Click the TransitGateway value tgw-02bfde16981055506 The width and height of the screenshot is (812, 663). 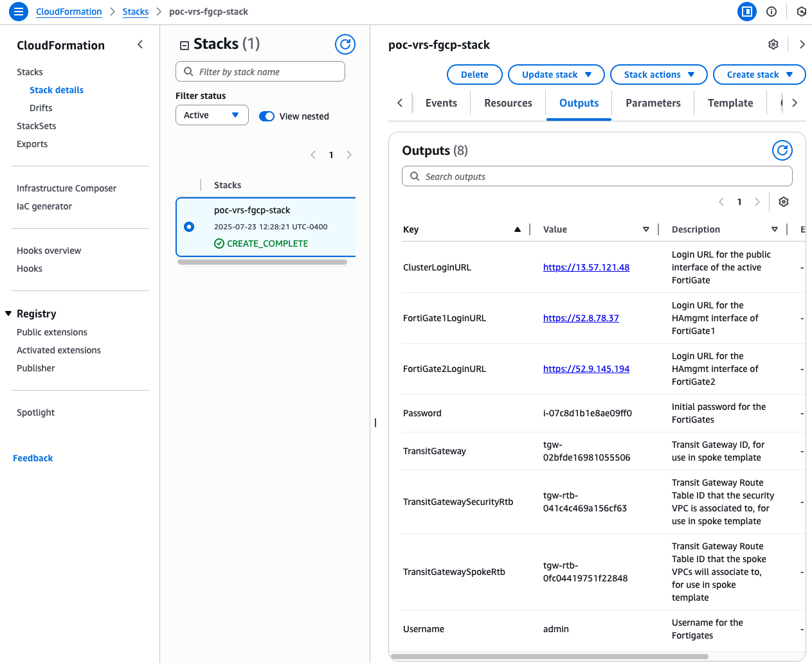(x=587, y=451)
